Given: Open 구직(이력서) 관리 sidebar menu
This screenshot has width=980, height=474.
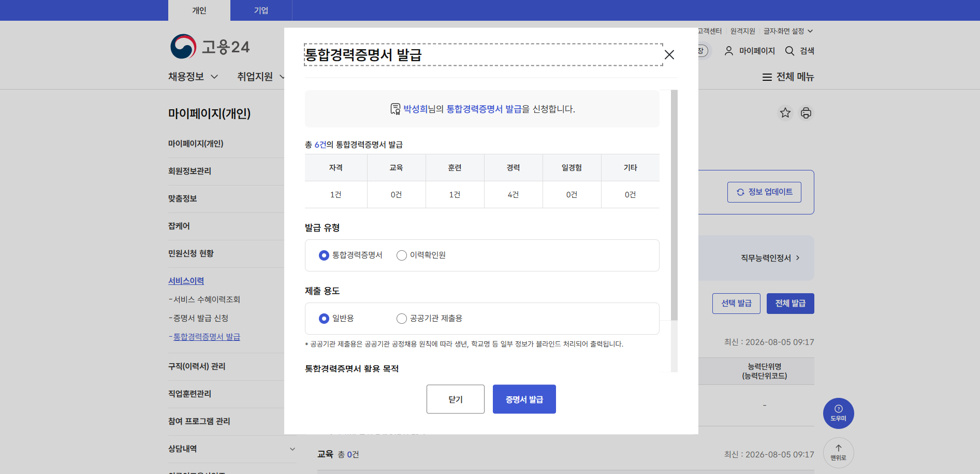Looking at the screenshot, I should click(x=197, y=366).
